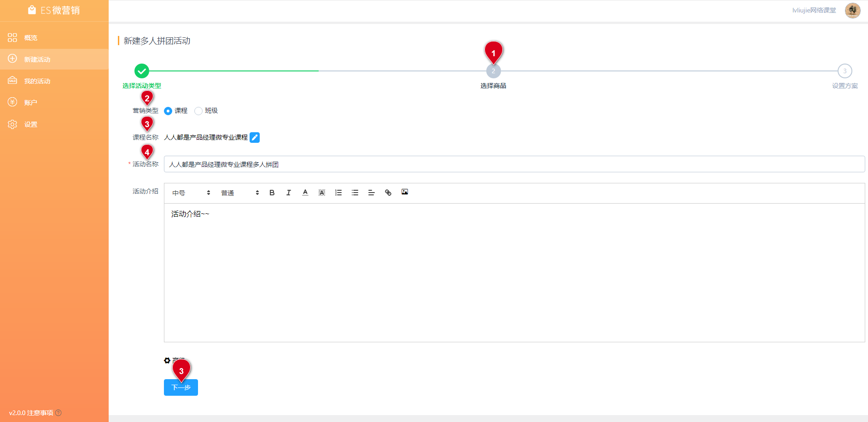Click the blue pencil edit icon beside 课程名称
Viewport: 868px width, 422px height.
pyautogui.click(x=255, y=137)
